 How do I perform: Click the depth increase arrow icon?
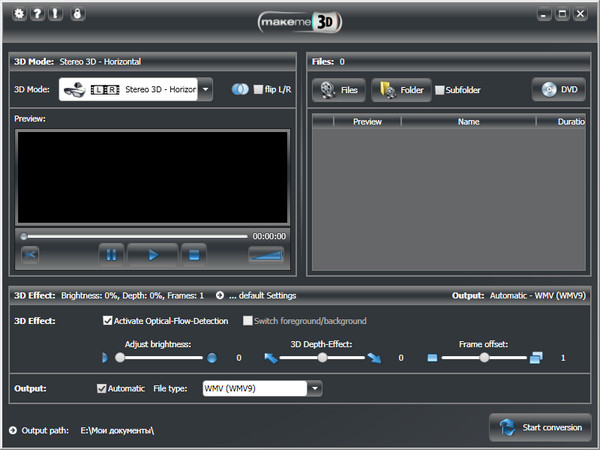tap(374, 358)
